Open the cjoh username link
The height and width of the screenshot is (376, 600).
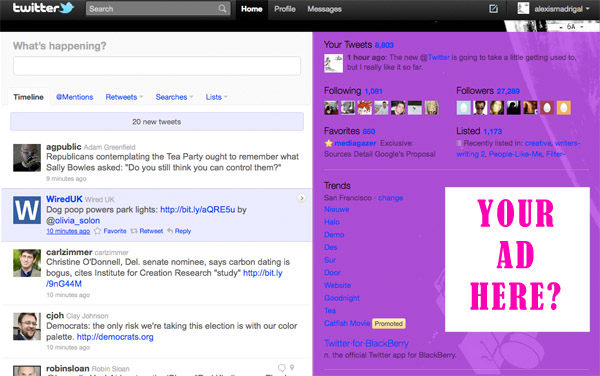click(55, 316)
